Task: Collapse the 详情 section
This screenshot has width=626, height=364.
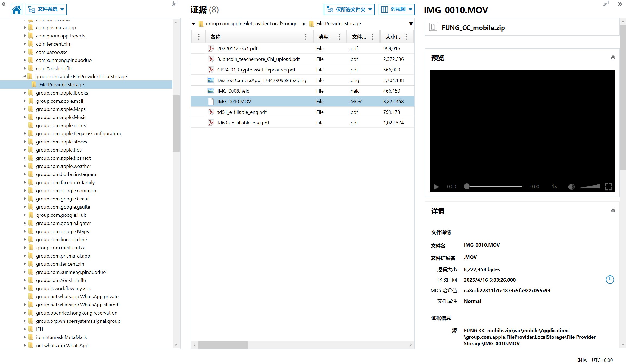Action: (613, 211)
